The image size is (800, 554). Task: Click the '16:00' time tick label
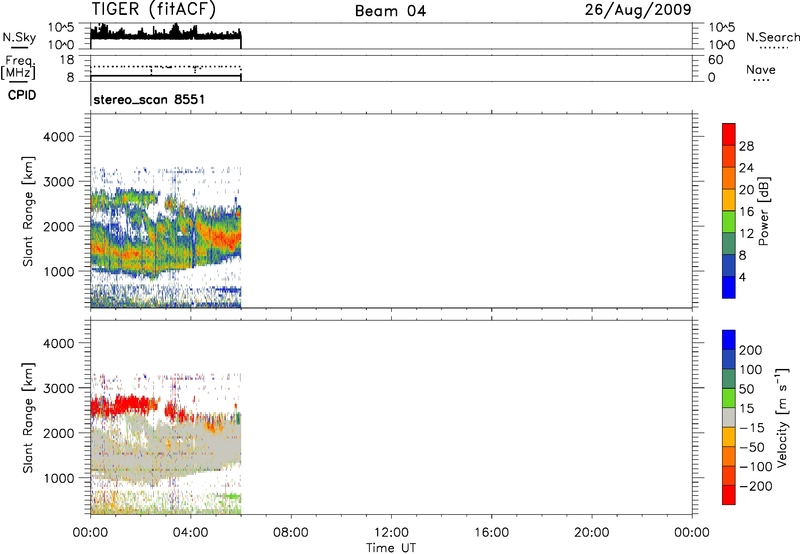click(x=491, y=533)
